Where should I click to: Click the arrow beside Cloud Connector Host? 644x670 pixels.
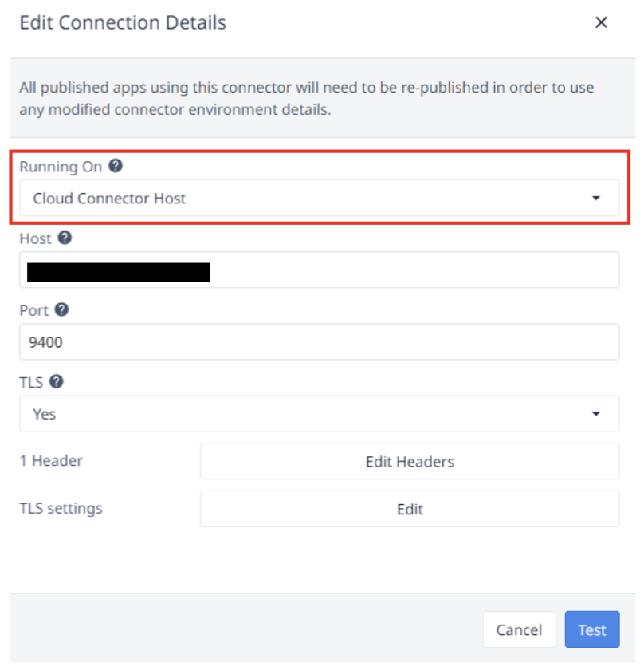(x=596, y=199)
